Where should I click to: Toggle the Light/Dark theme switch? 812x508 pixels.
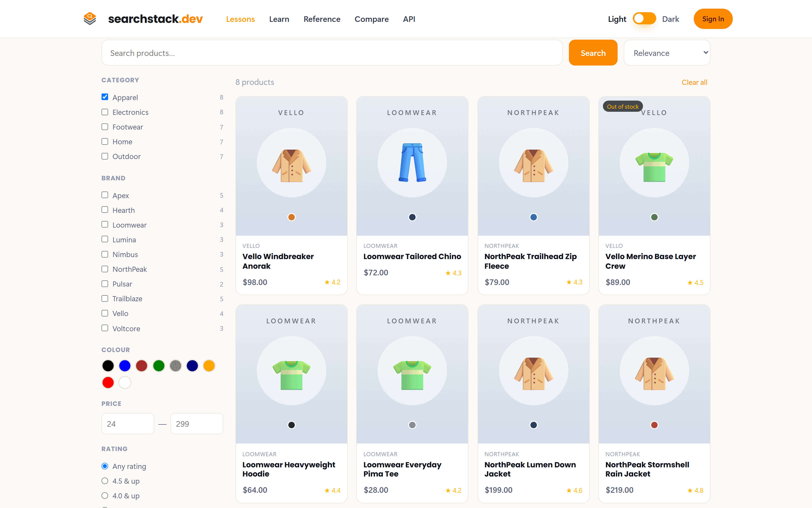(644, 19)
